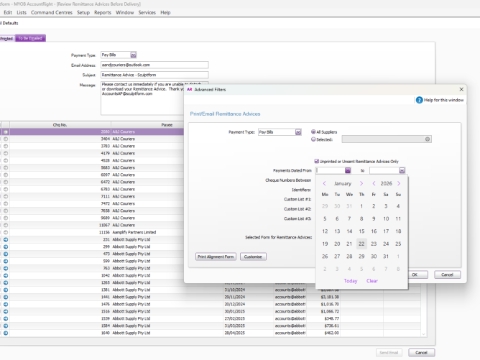Viewport: 480px width, 360px height.
Task: Click Cancel in Advanced Filters dialog
Action: point(447,275)
